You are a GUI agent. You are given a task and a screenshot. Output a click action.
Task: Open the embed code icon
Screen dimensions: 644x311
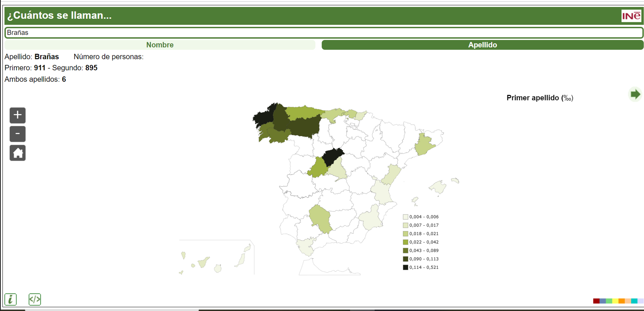pyautogui.click(x=35, y=299)
